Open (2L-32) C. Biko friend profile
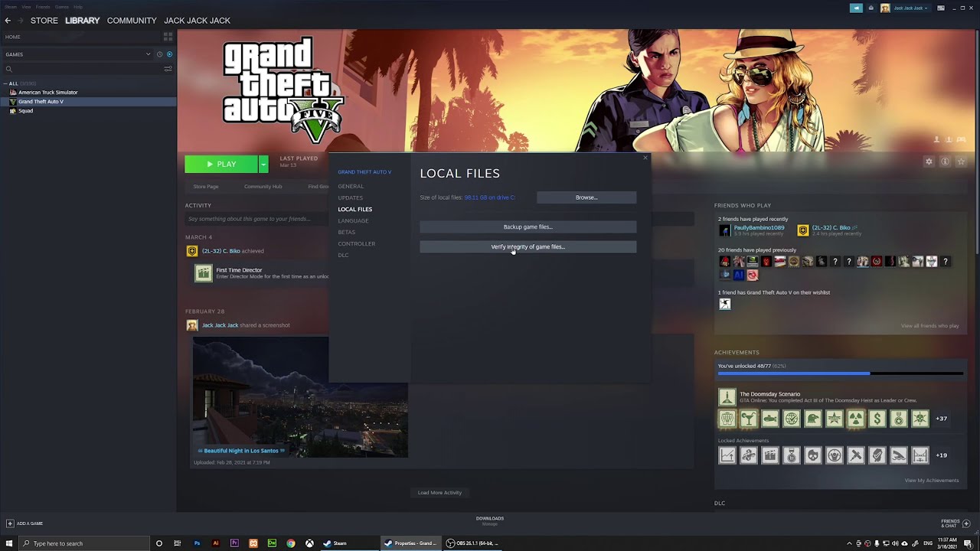980x551 pixels. coord(831,227)
